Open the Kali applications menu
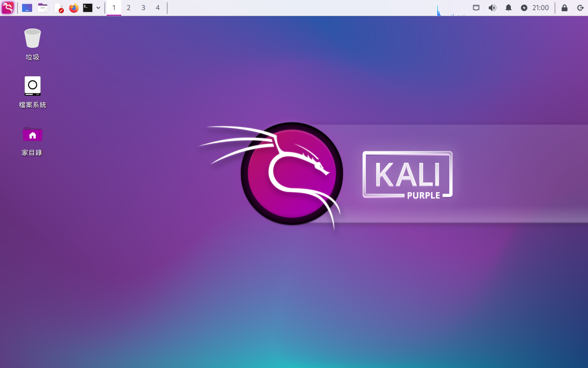 pyautogui.click(x=8, y=8)
